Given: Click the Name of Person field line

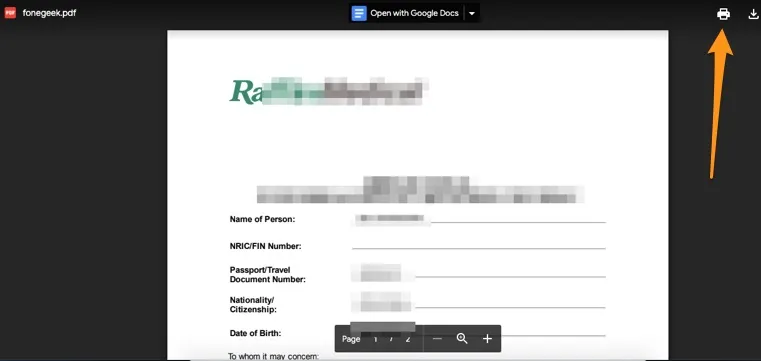Looking at the screenshot, I should 479,221.
